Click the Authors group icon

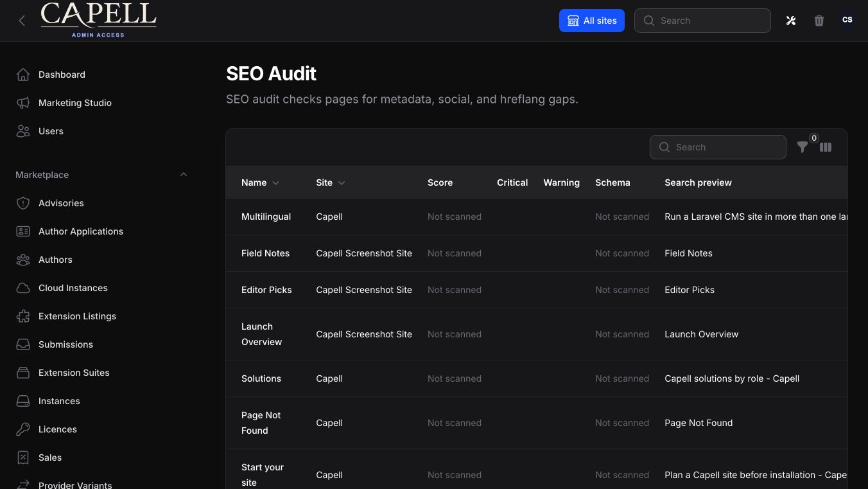[x=23, y=260]
